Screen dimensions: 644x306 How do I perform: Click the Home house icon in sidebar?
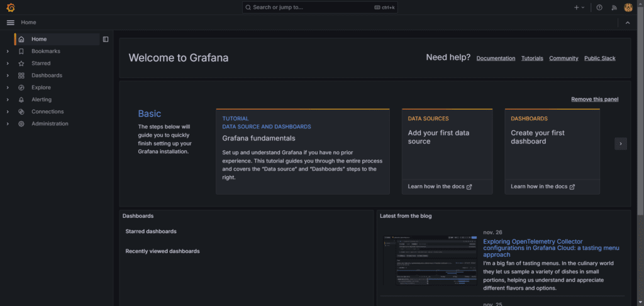[21, 39]
